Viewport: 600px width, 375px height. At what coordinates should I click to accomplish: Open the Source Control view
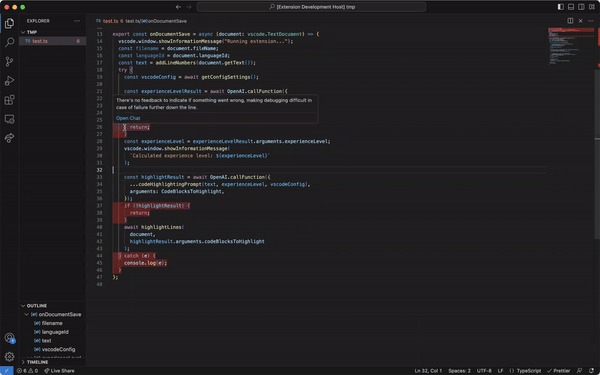click(9, 61)
